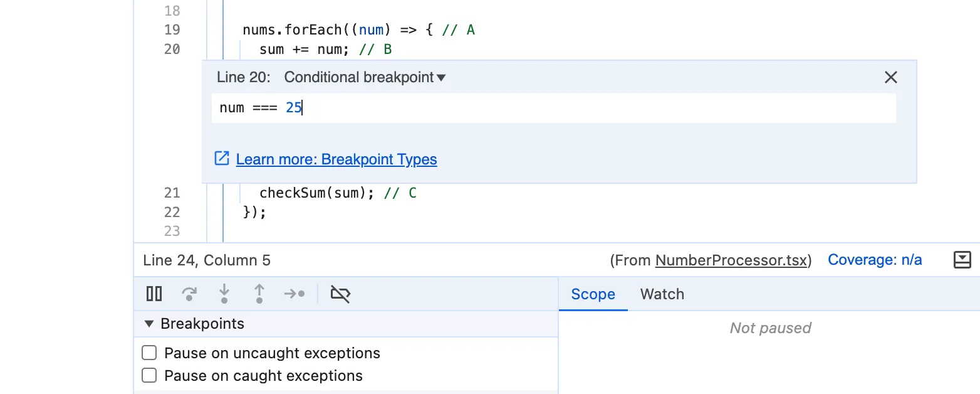This screenshot has width=980, height=394.
Task: Click line number 21 in the gutter
Action: coord(172,193)
